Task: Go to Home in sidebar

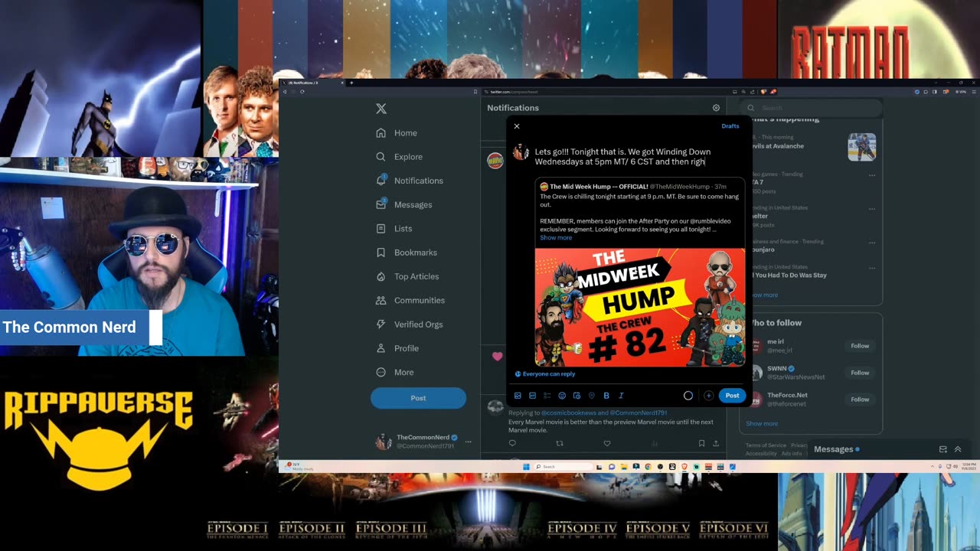Action: point(397,133)
